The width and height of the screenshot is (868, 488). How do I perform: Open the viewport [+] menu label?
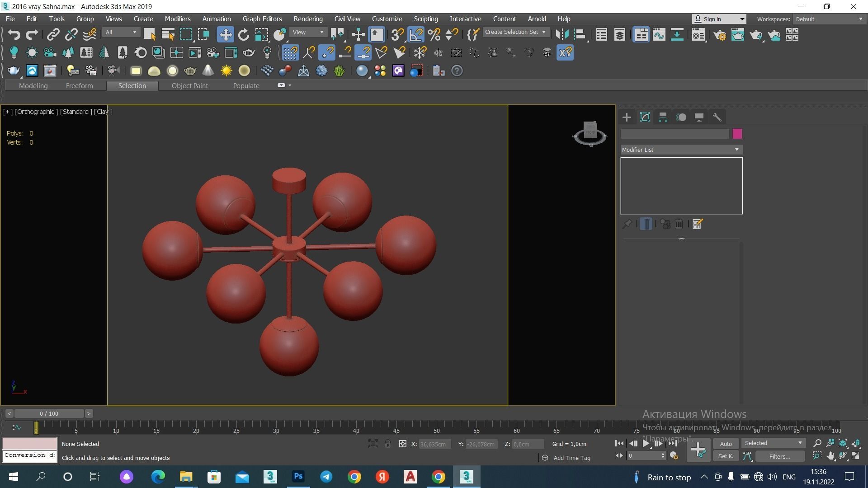pyautogui.click(x=7, y=112)
